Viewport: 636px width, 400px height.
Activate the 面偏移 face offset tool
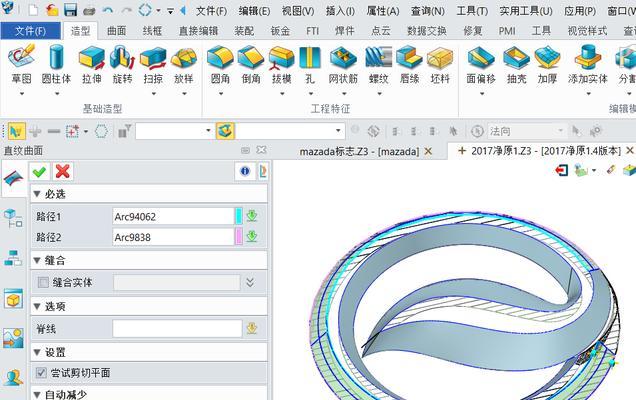[x=481, y=65]
